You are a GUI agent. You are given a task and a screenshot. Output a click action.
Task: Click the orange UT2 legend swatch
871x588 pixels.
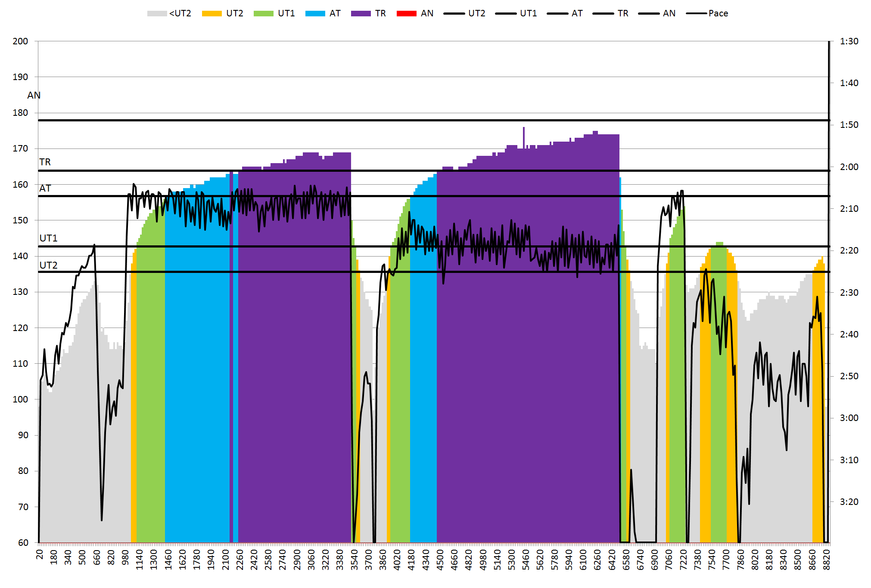tap(212, 14)
